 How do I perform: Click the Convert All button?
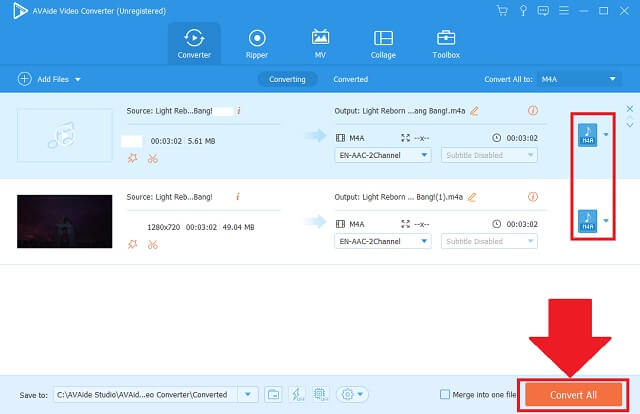(x=573, y=395)
